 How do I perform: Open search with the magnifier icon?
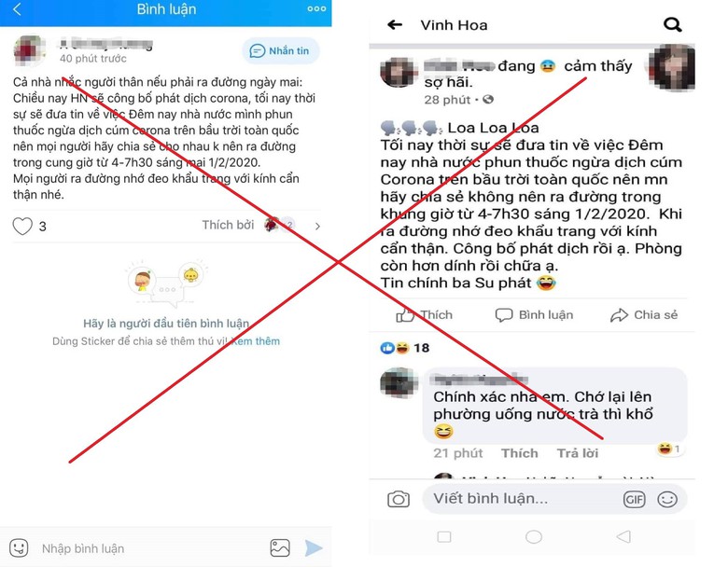pyautogui.click(x=672, y=24)
